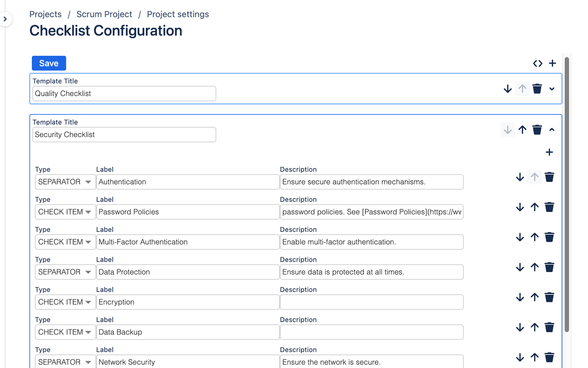Edit the Quality Checklist title field
The image size is (588, 368).
tap(124, 94)
